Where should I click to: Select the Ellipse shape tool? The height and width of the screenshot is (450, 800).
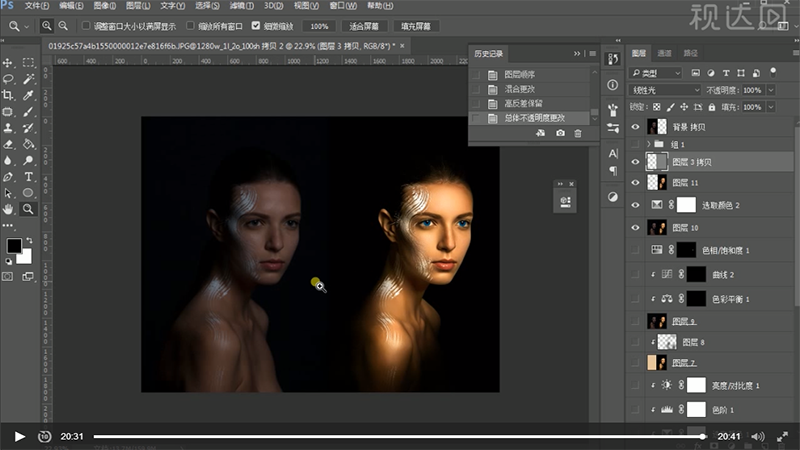(28, 193)
